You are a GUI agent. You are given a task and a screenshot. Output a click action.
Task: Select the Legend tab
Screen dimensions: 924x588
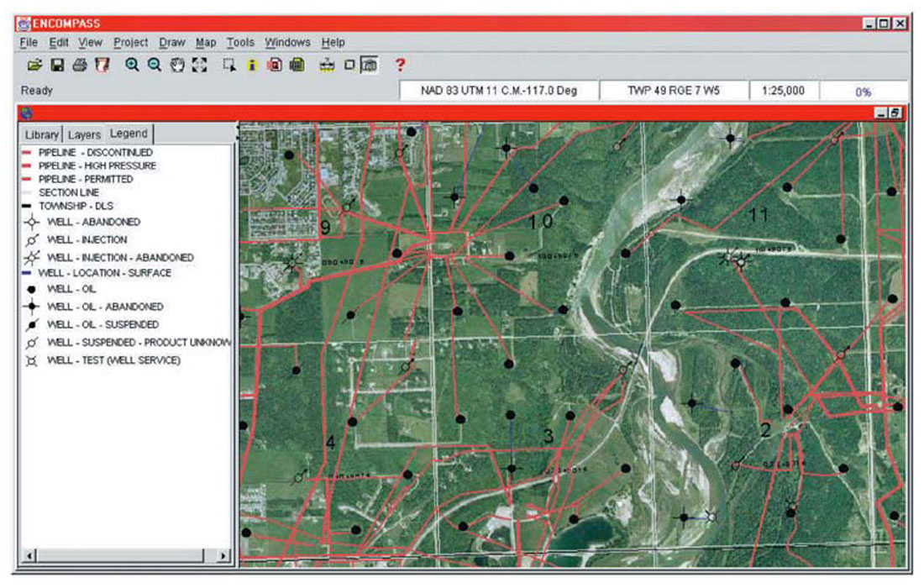pos(129,134)
